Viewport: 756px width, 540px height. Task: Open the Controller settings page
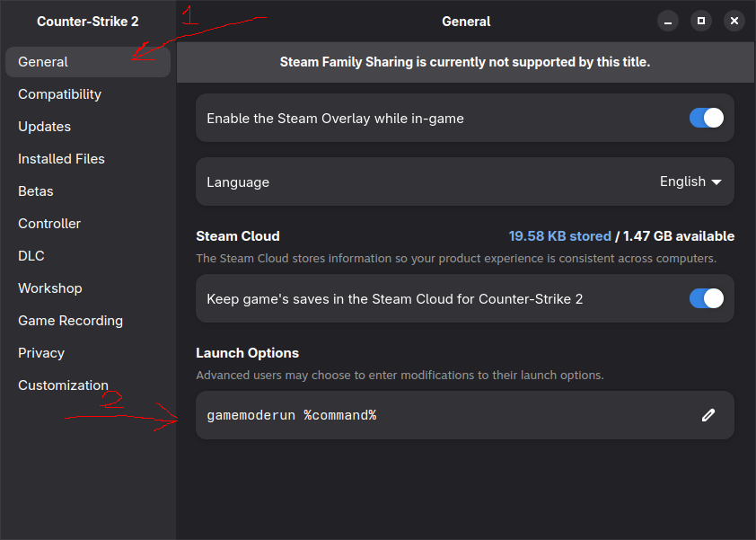point(49,224)
